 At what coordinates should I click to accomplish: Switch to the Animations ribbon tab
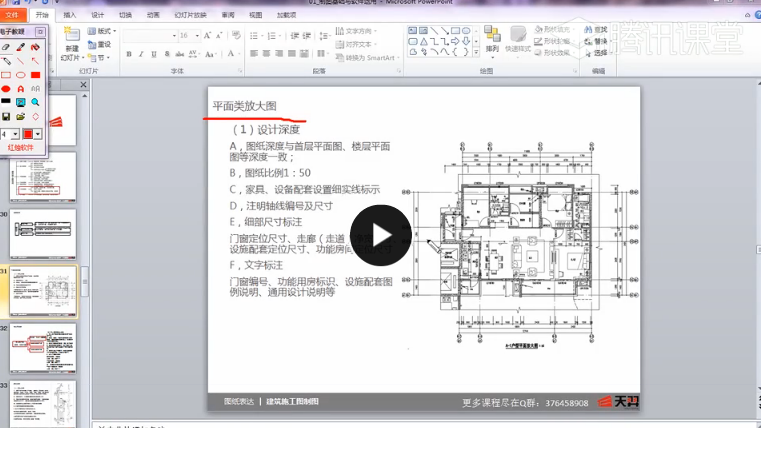[153, 15]
